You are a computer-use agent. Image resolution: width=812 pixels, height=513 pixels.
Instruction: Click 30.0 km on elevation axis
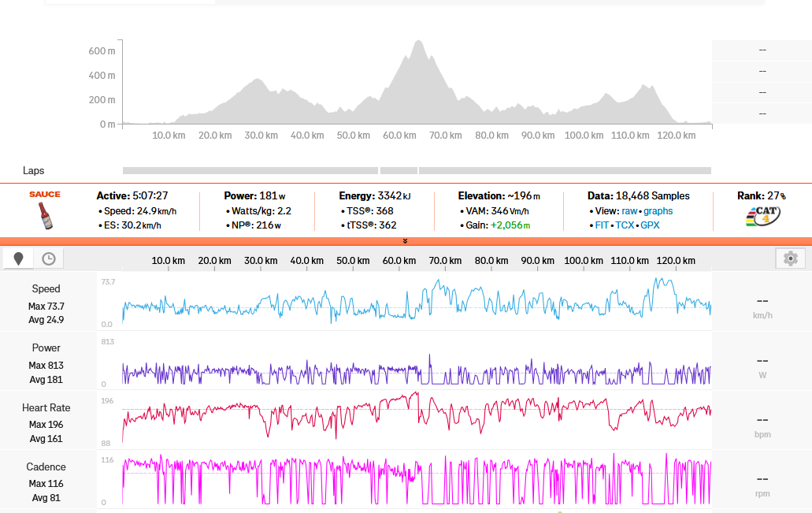tap(261, 136)
